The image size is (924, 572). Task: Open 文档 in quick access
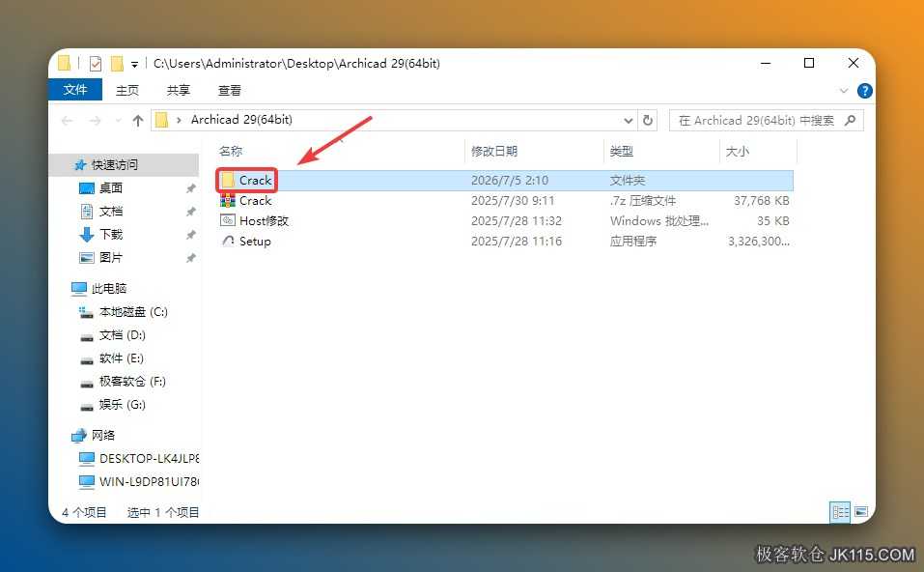coord(111,211)
